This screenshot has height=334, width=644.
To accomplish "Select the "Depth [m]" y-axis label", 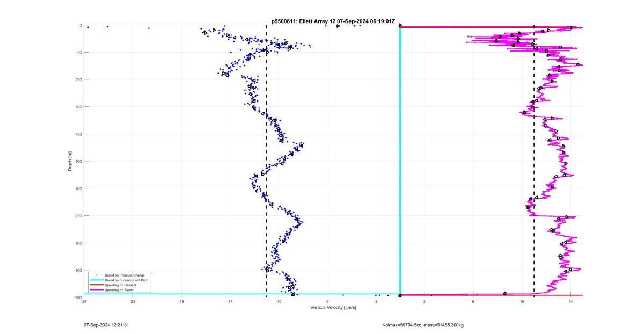I will (70, 161).
